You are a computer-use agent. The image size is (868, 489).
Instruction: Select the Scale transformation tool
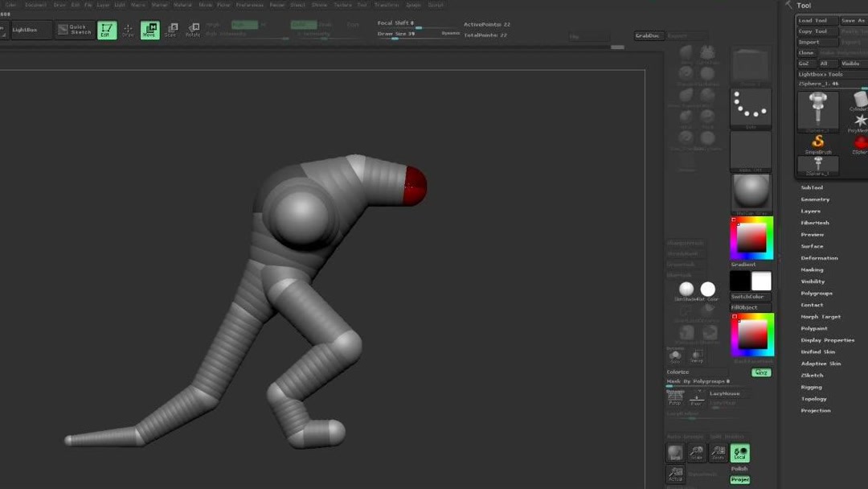coord(171,31)
